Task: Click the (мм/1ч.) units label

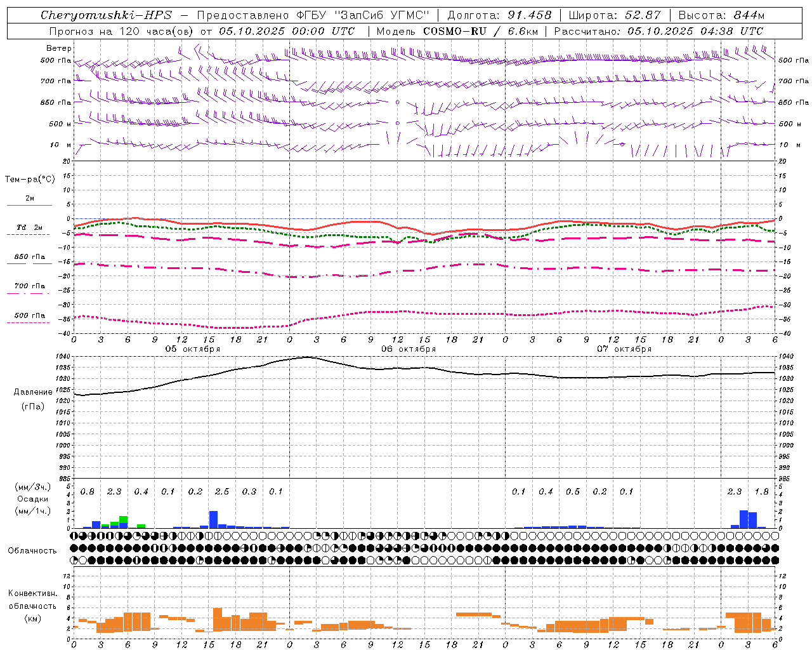Action: click(32, 511)
